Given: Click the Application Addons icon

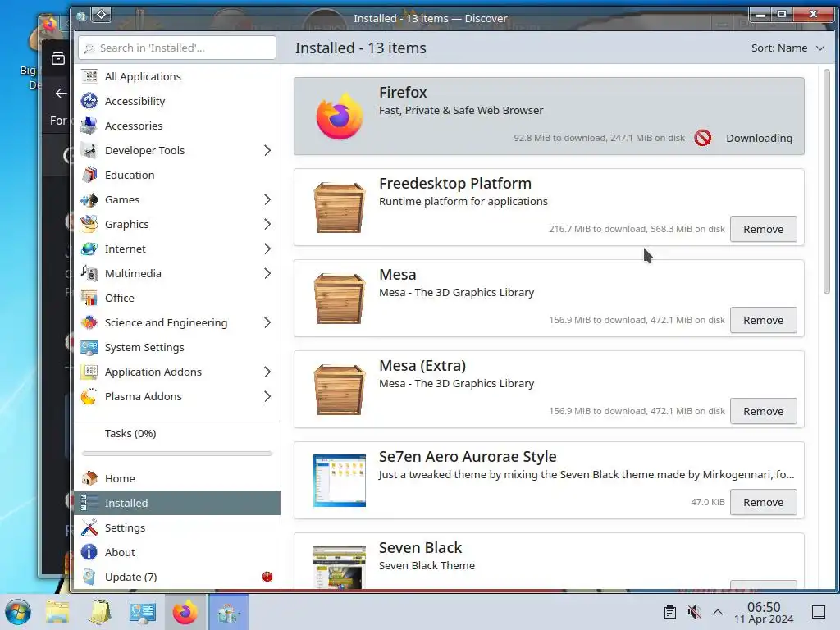Looking at the screenshot, I should [89, 372].
